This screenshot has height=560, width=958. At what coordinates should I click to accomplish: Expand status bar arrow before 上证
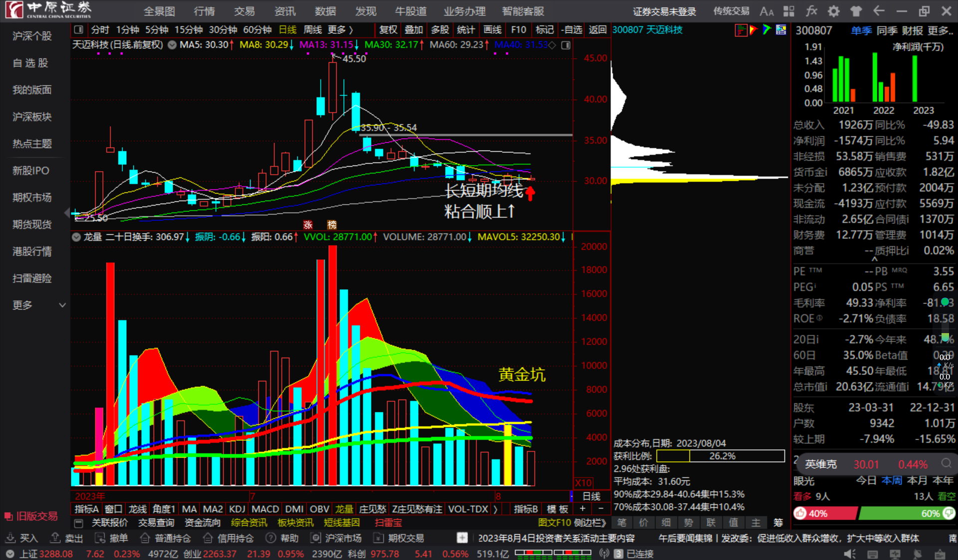pos(10,554)
